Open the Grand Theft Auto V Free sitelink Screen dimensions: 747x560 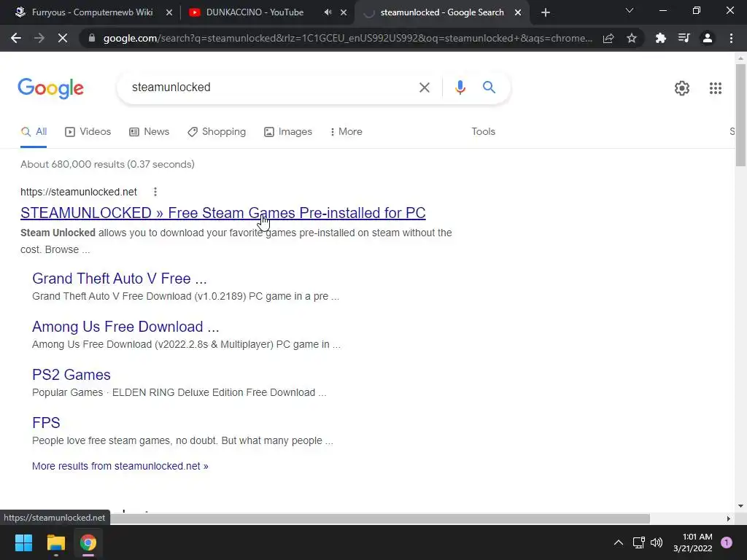(x=120, y=279)
